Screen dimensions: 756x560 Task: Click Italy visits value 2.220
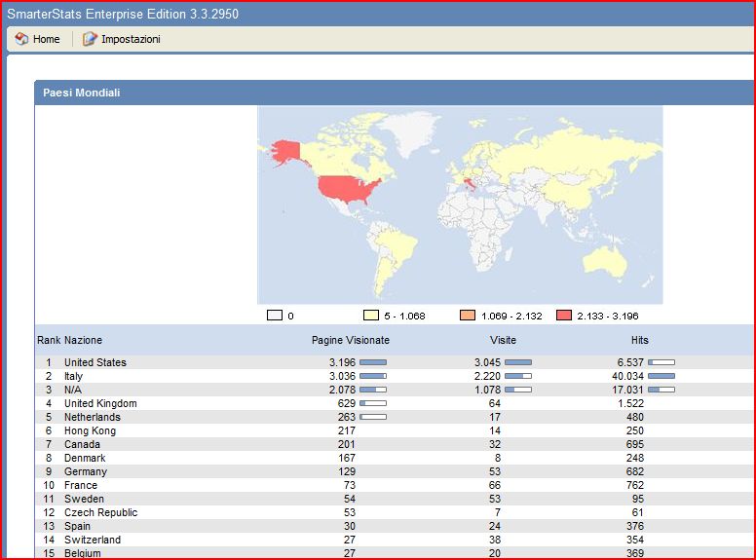click(x=487, y=376)
